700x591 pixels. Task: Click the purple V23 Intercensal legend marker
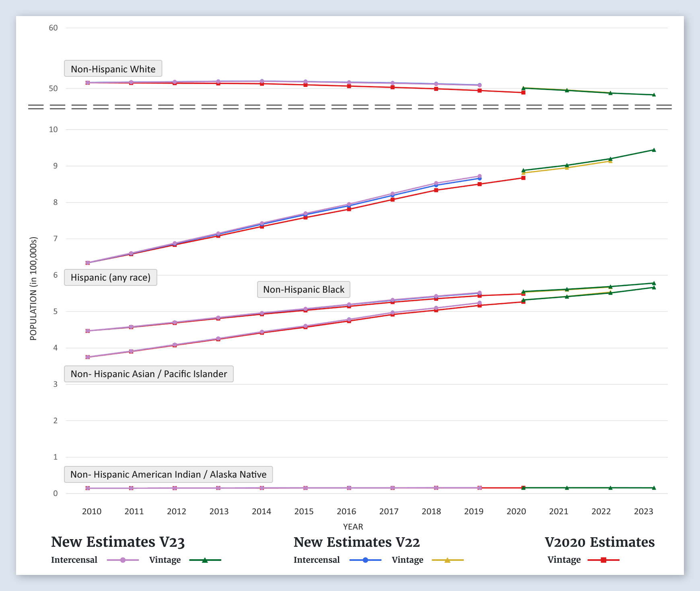(x=123, y=560)
